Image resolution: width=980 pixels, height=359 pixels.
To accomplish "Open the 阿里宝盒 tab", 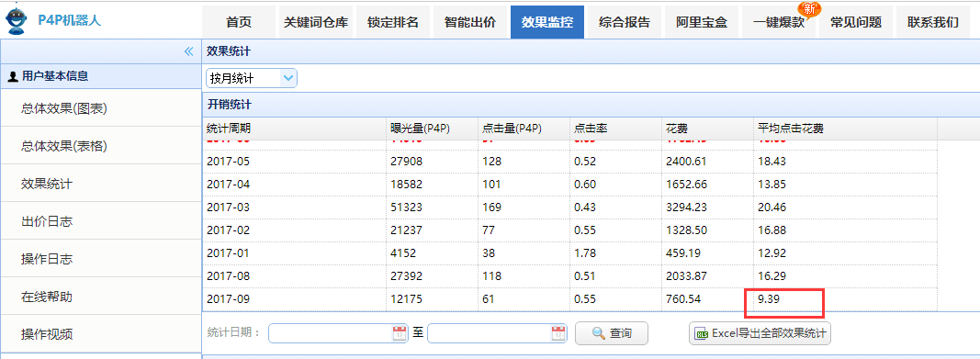I will 702,22.
